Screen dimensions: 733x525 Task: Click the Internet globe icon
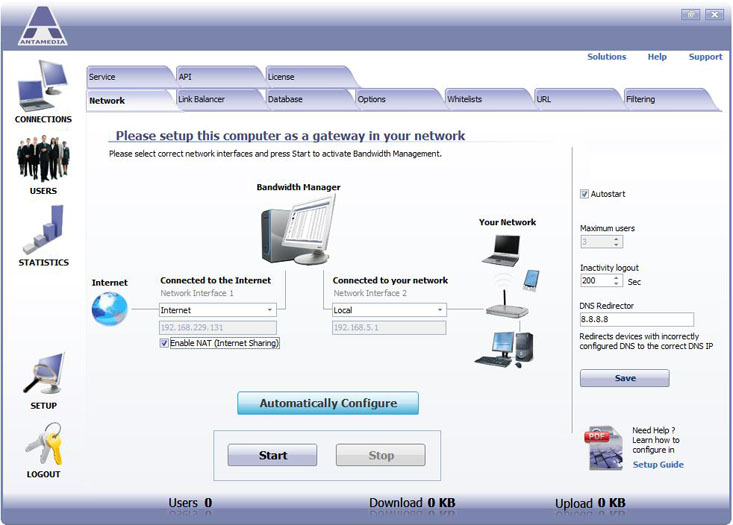[109, 309]
